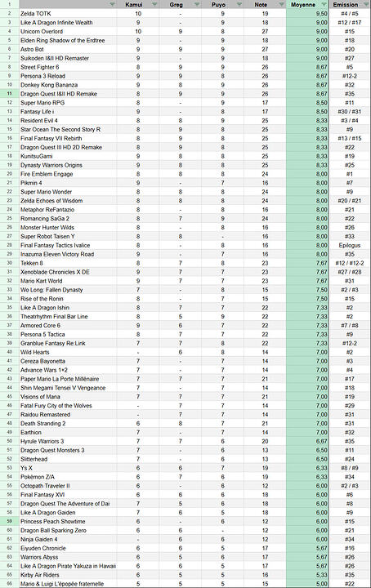
Task: Open the filter icon in Moyenne header
Action: 324,5
